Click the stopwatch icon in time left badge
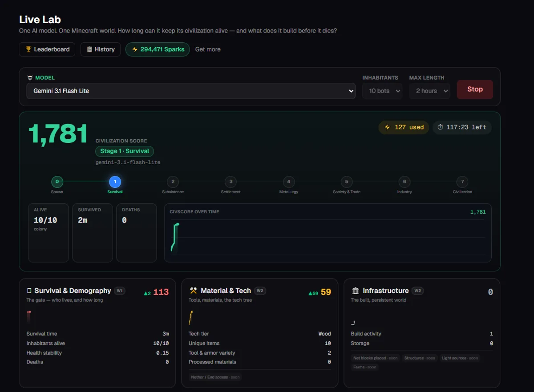The height and width of the screenshot is (392, 534). click(x=441, y=127)
